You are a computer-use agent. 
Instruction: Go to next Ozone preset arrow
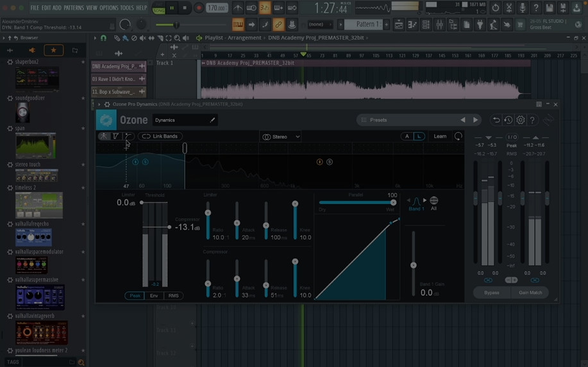coord(476,120)
